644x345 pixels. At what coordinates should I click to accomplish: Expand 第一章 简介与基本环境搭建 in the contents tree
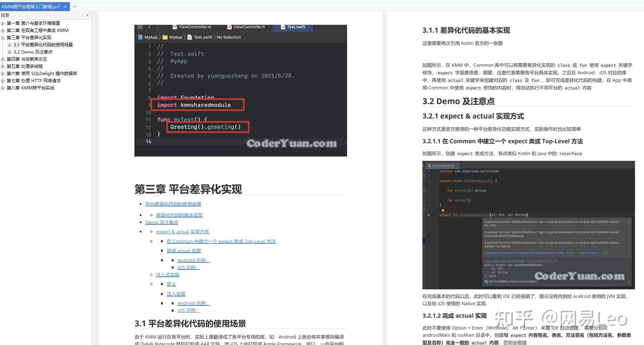pyautogui.click(x=3, y=23)
